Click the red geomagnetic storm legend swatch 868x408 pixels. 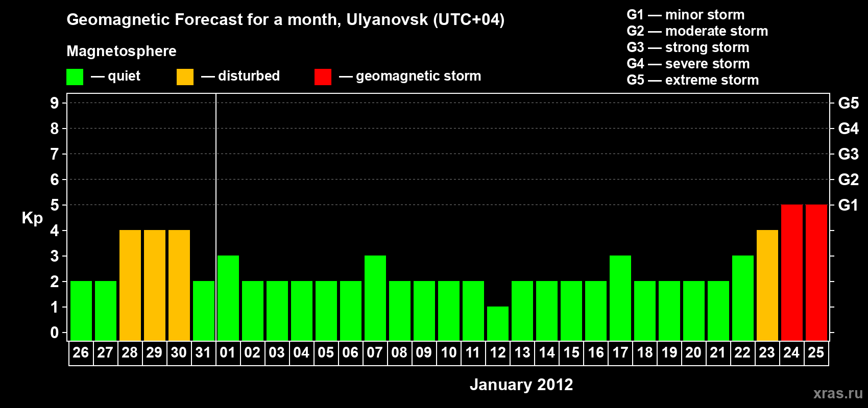coord(323,77)
